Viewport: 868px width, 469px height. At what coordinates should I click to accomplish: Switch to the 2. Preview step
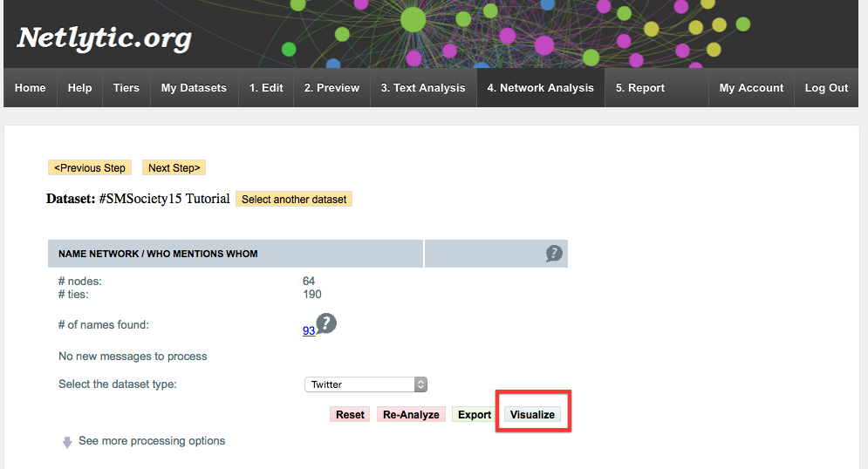click(x=331, y=88)
